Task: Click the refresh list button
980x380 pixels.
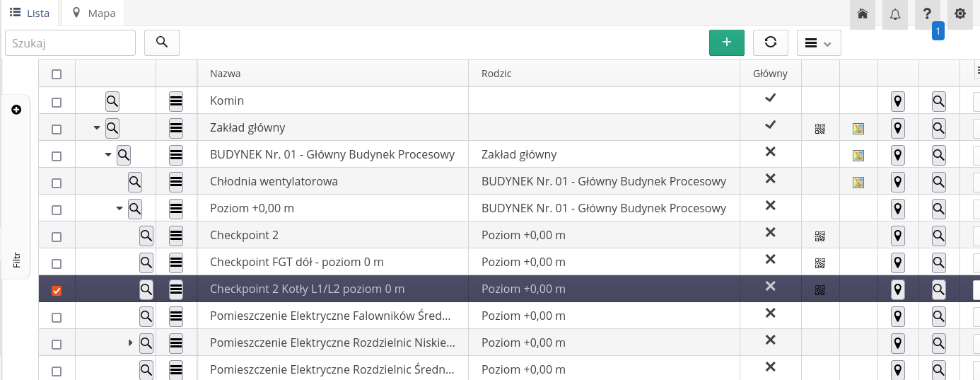Action: [770, 42]
